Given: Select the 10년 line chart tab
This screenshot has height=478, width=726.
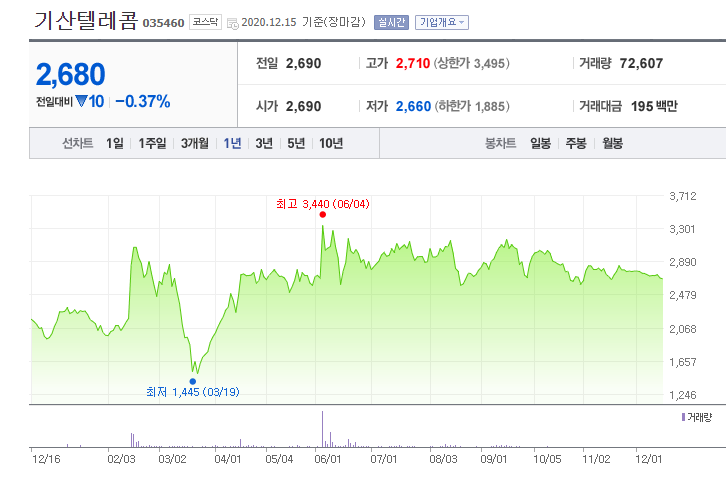Looking at the screenshot, I should point(331,143).
